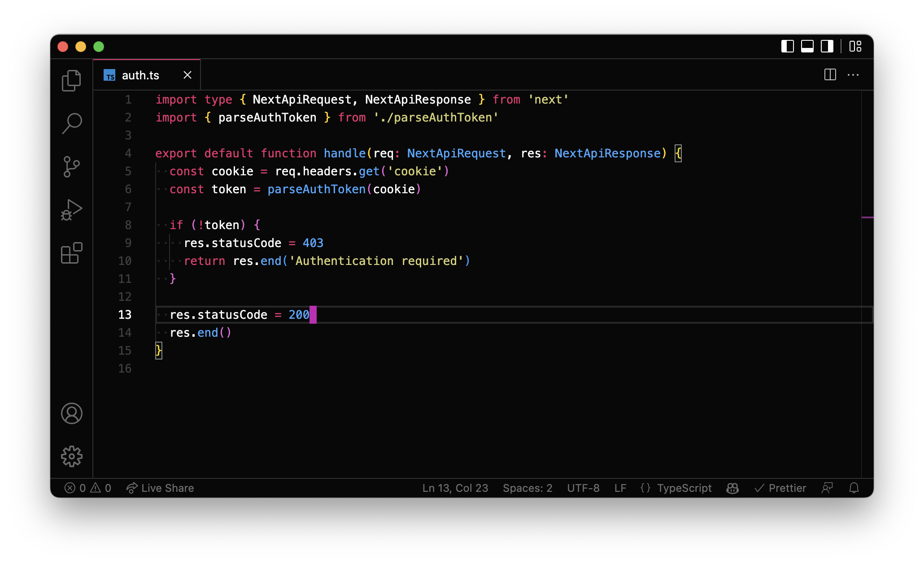Select the auth.ts editor tab
The height and width of the screenshot is (564, 924).
140,75
